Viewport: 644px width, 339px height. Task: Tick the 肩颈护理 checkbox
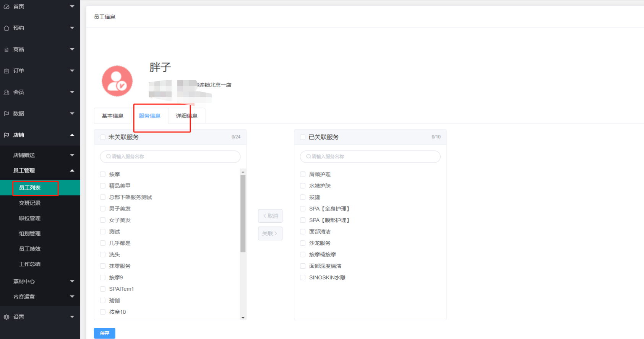[x=303, y=174]
